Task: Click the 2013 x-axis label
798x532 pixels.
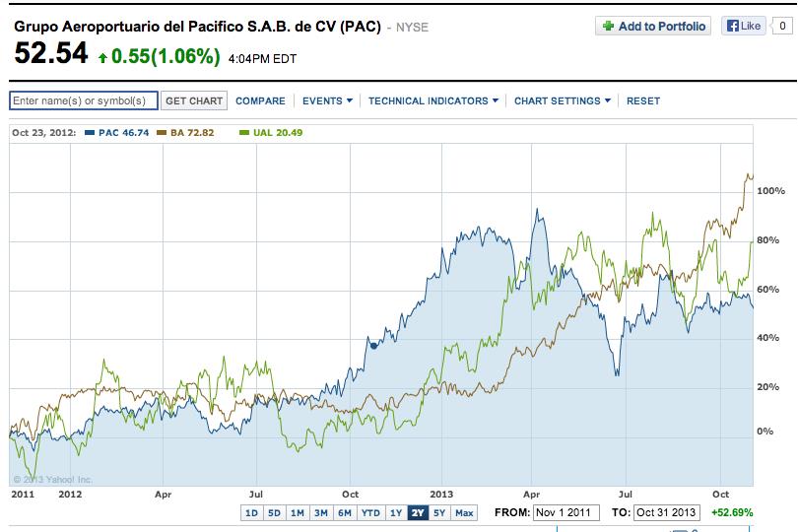Action: 441,495
